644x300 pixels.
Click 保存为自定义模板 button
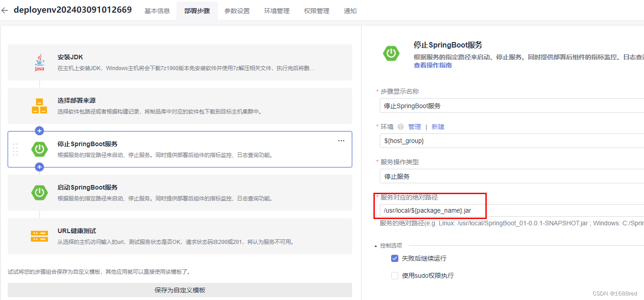[x=180, y=290]
